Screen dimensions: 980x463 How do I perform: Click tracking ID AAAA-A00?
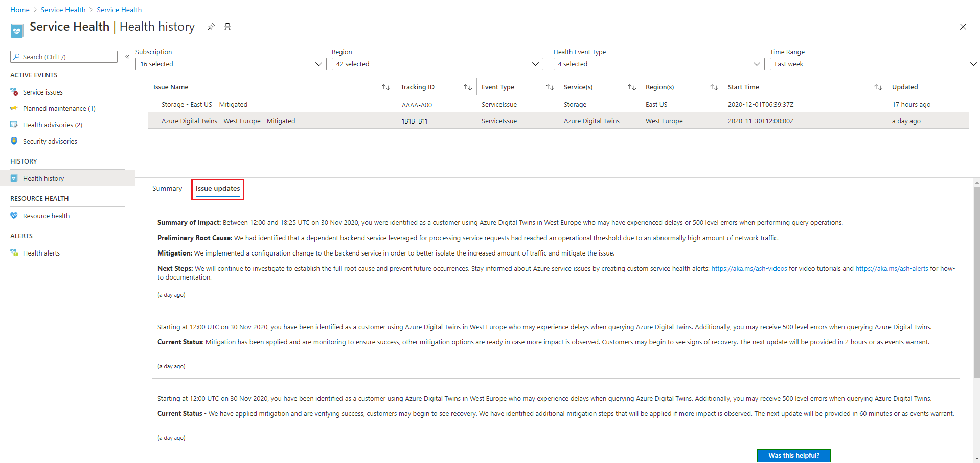tap(417, 105)
